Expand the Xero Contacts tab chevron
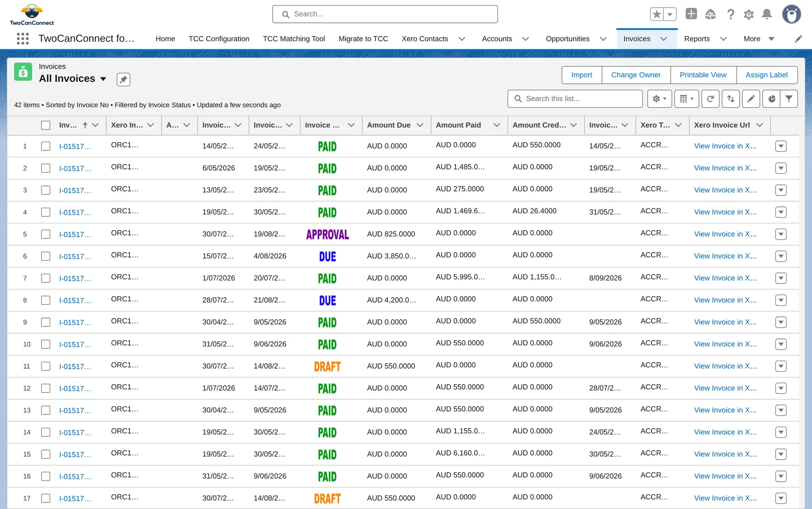The height and width of the screenshot is (509, 812). coord(462,39)
